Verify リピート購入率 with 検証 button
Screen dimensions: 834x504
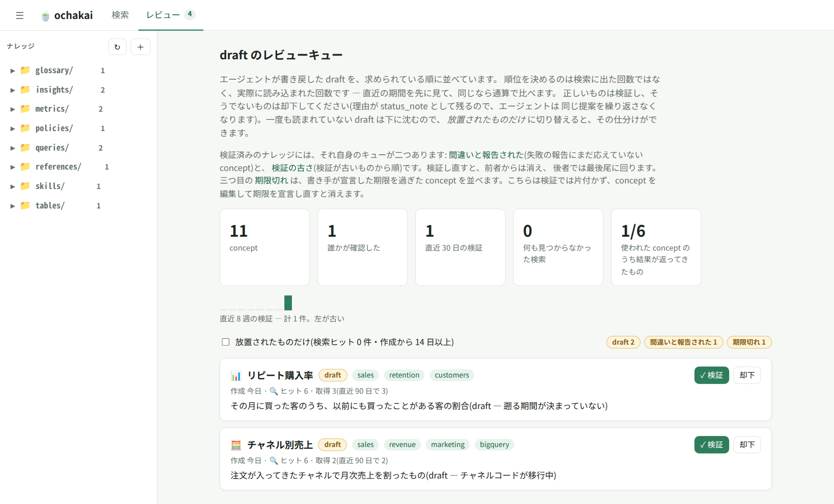click(x=711, y=375)
